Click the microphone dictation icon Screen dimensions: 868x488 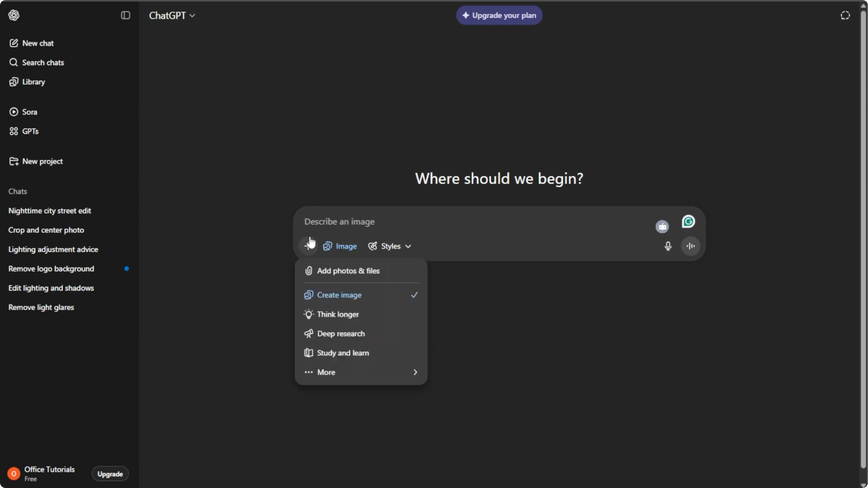(x=668, y=246)
